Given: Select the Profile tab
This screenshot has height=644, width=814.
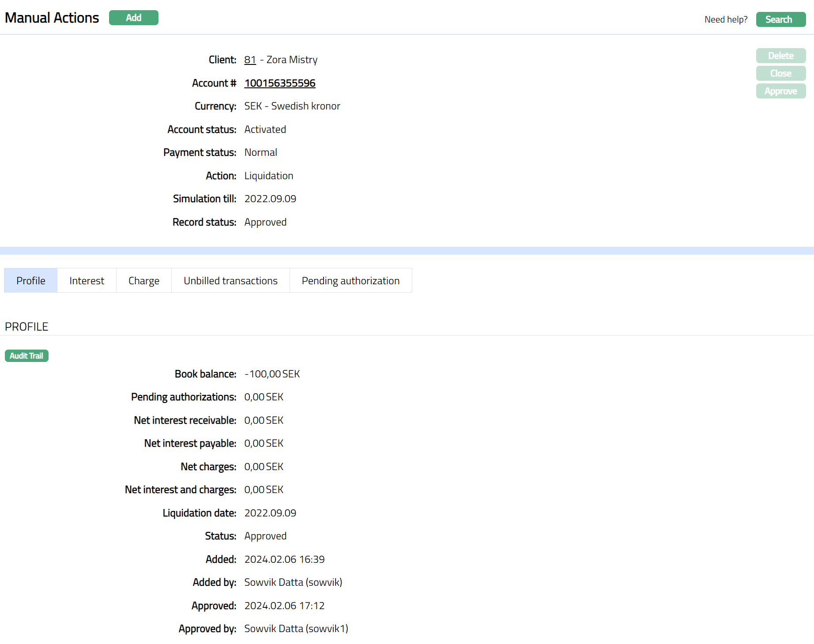Looking at the screenshot, I should point(31,281).
